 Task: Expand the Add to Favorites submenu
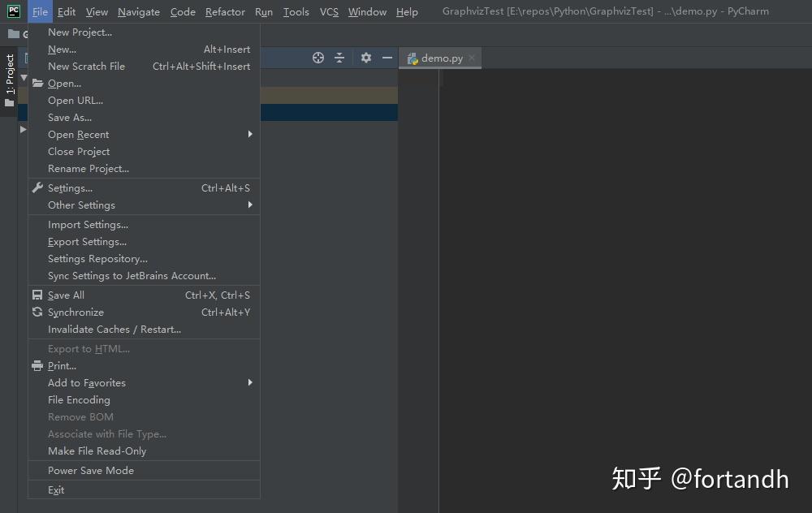point(87,382)
